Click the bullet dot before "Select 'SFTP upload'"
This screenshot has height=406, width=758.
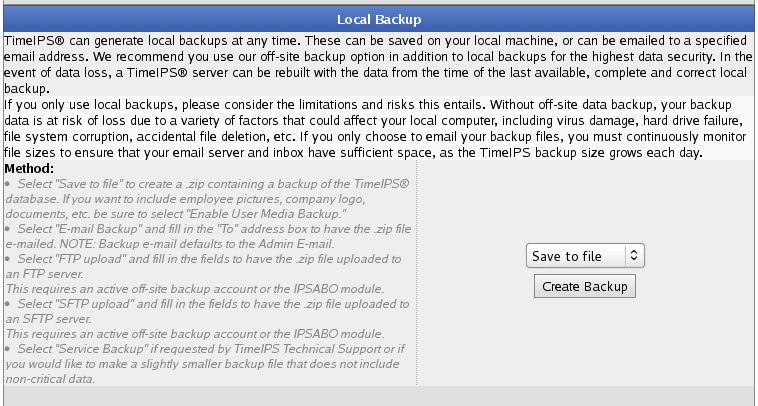[7, 304]
